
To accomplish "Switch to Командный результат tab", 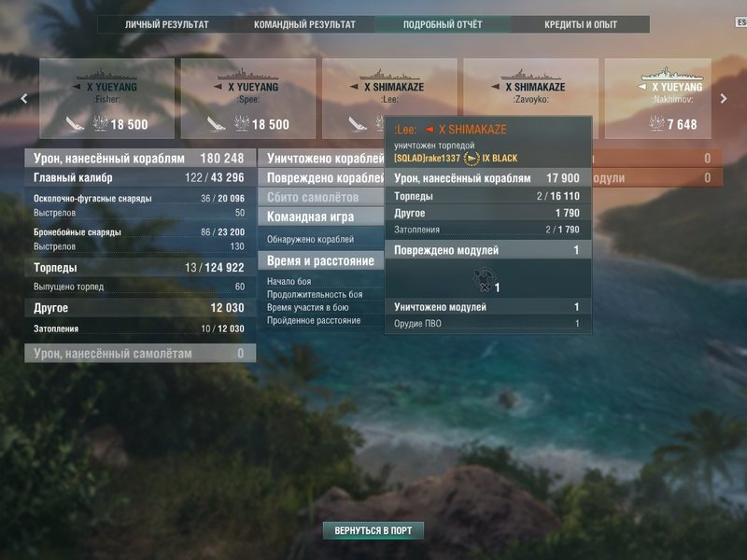I will click(304, 24).
